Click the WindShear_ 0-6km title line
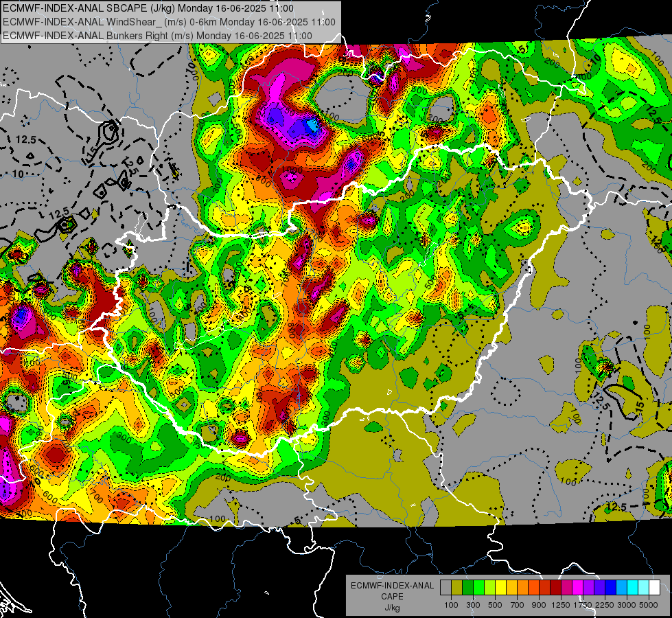Viewport: 672px width, 618px height. point(169,22)
